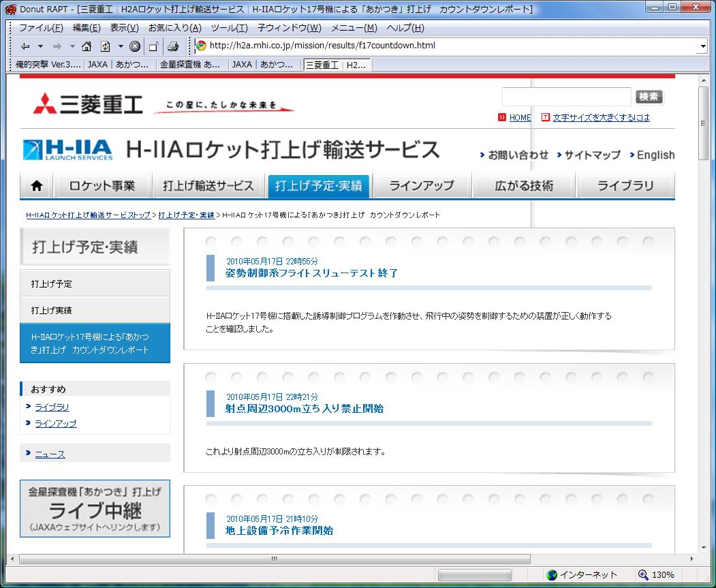Viewport: 716px width, 588px height.
Task: Select the あかつき countdown report sidebar item
Action: tap(95, 343)
